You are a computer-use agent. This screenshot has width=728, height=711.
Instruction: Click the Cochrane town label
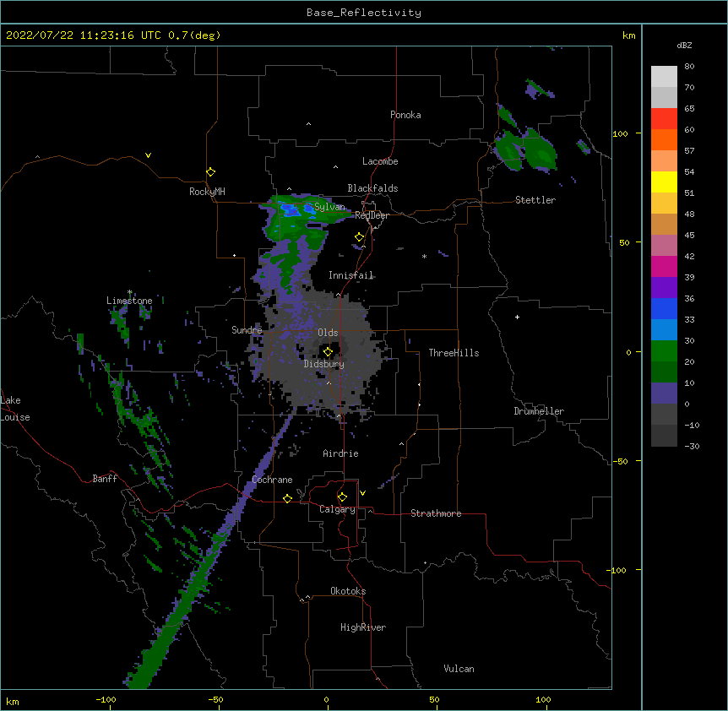tap(272, 480)
